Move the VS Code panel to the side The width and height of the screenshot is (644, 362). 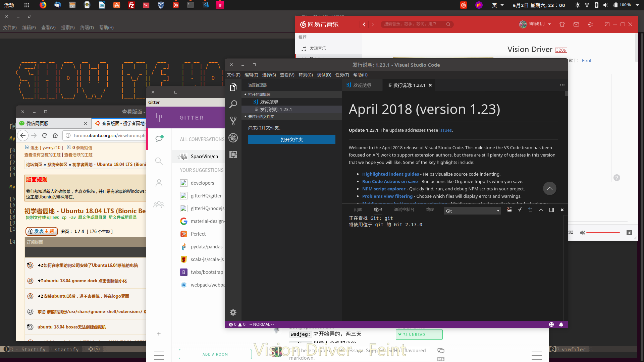[552, 210]
